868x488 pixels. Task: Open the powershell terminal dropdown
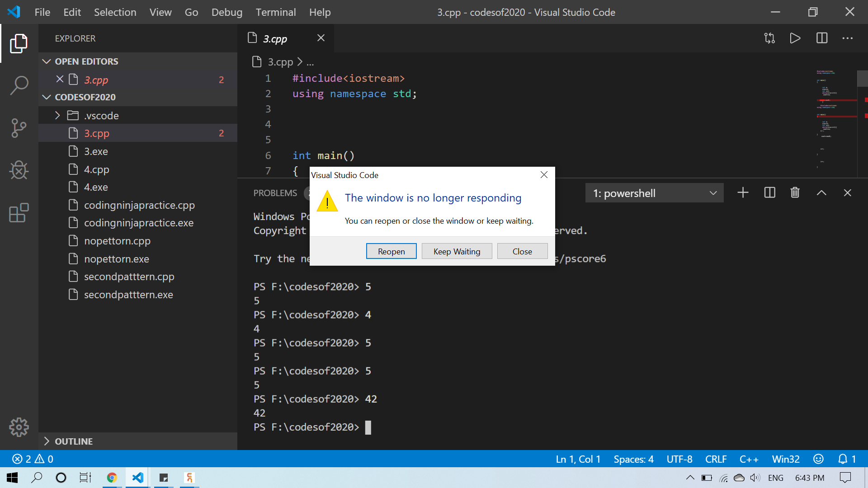[x=654, y=193]
